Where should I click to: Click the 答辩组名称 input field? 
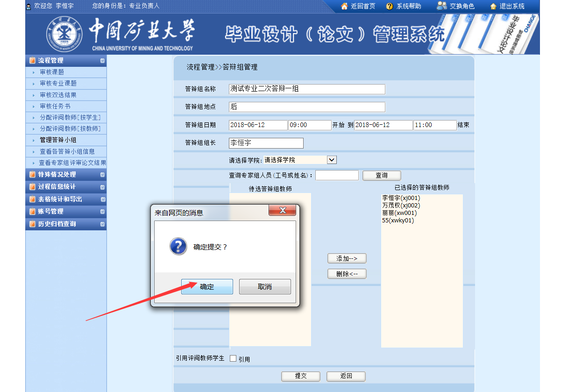307,89
